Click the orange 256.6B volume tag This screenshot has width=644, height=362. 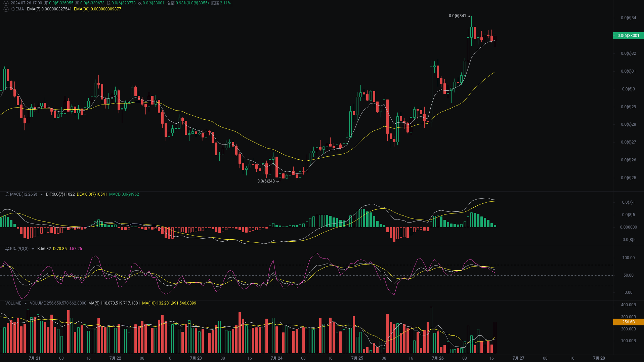point(628,322)
